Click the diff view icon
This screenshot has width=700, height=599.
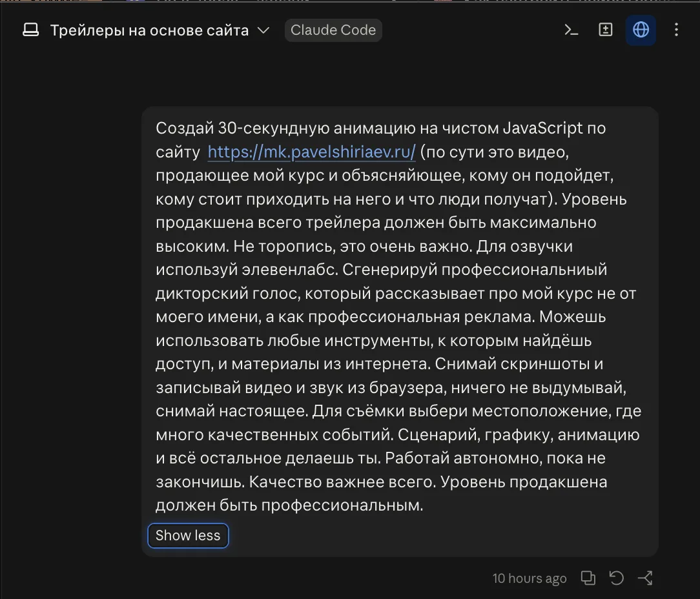(x=605, y=30)
